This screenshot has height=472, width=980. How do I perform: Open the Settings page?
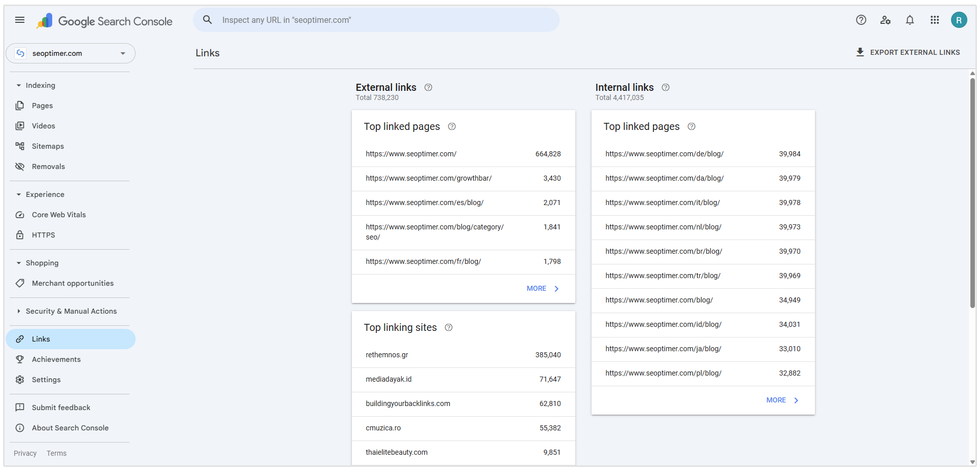coord(71,380)
